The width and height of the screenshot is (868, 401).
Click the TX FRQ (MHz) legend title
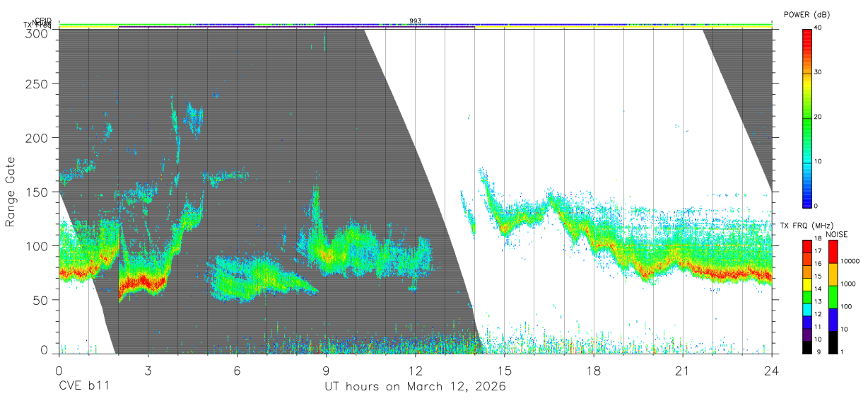(807, 226)
